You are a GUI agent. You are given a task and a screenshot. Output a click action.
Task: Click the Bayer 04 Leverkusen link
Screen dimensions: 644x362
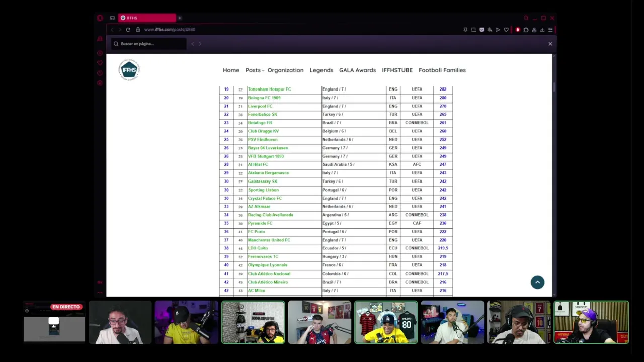click(268, 148)
